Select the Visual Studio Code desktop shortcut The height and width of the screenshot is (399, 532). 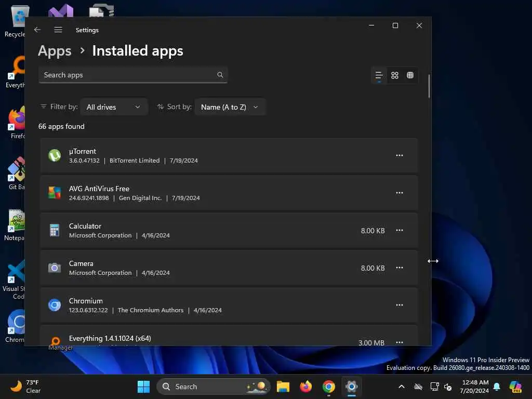[x=14, y=279]
